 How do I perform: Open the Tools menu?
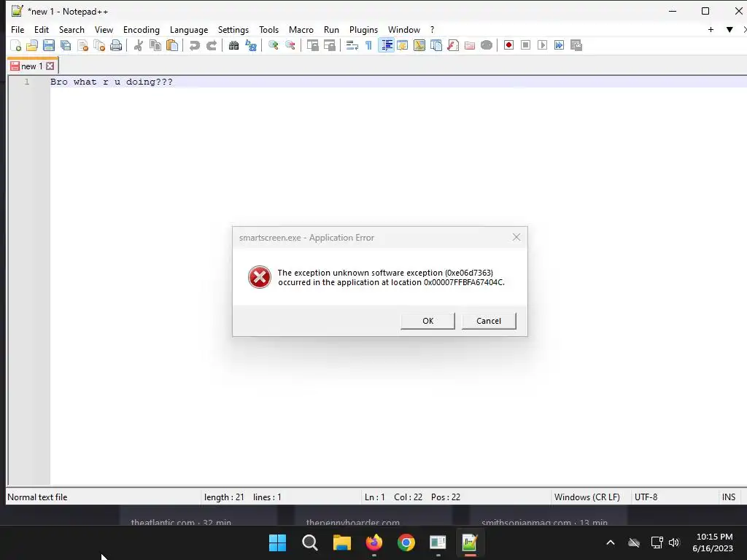(268, 29)
